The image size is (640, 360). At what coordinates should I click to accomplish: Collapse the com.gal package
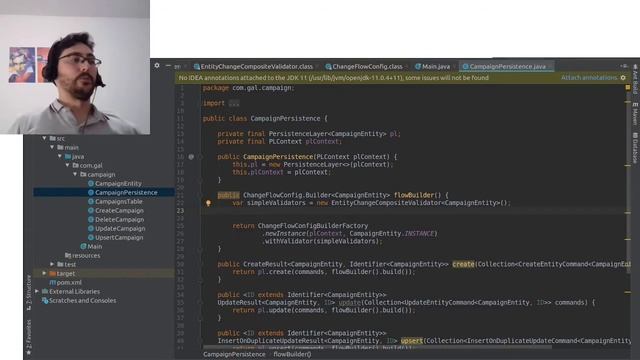67,165
